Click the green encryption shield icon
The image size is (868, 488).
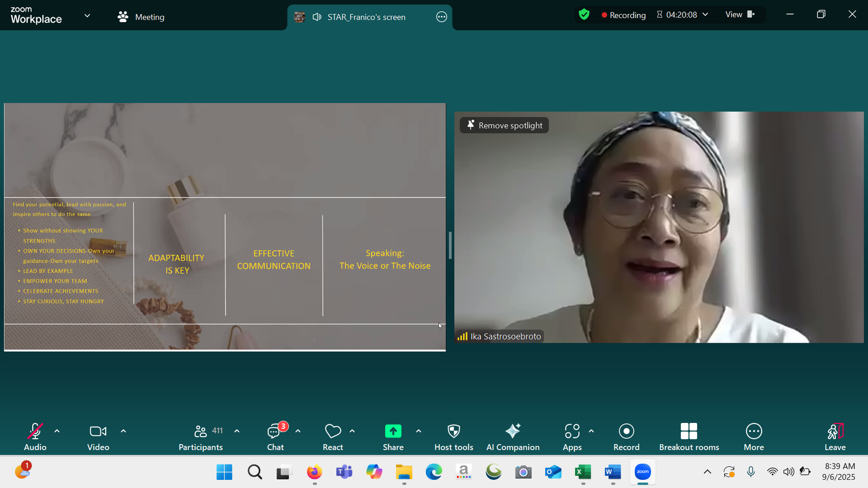coord(584,15)
